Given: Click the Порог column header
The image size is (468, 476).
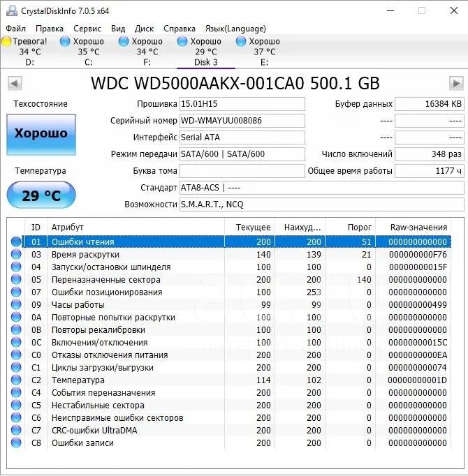Looking at the screenshot, I should tap(351, 227).
